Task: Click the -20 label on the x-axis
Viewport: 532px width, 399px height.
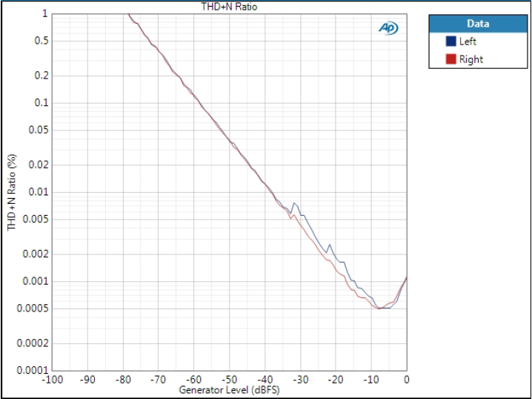Action: tap(336, 379)
